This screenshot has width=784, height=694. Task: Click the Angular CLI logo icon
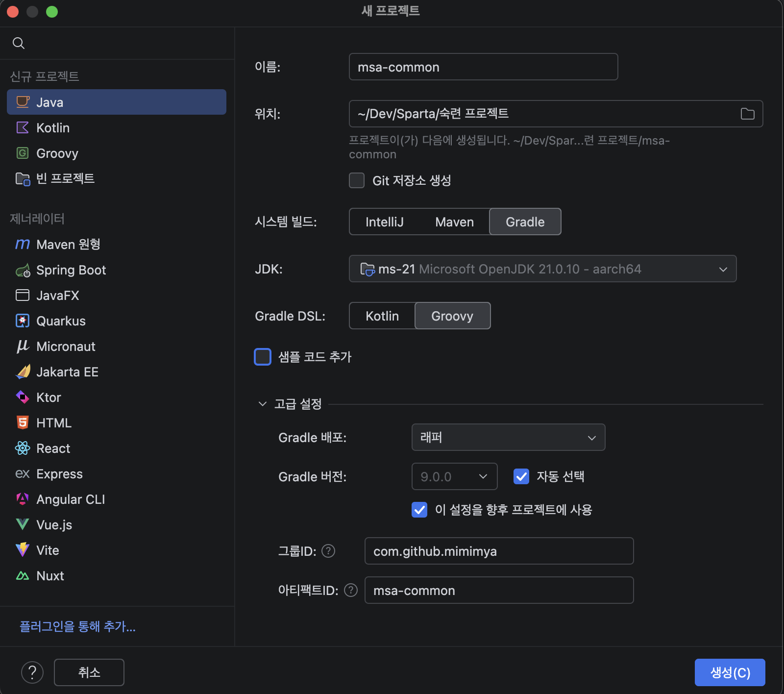[23, 499]
